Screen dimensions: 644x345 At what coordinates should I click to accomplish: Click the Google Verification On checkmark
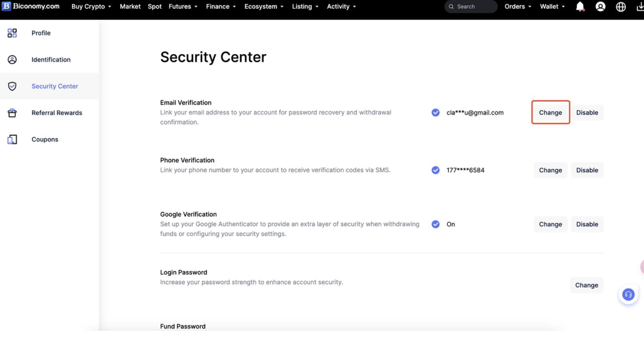[435, 224]
